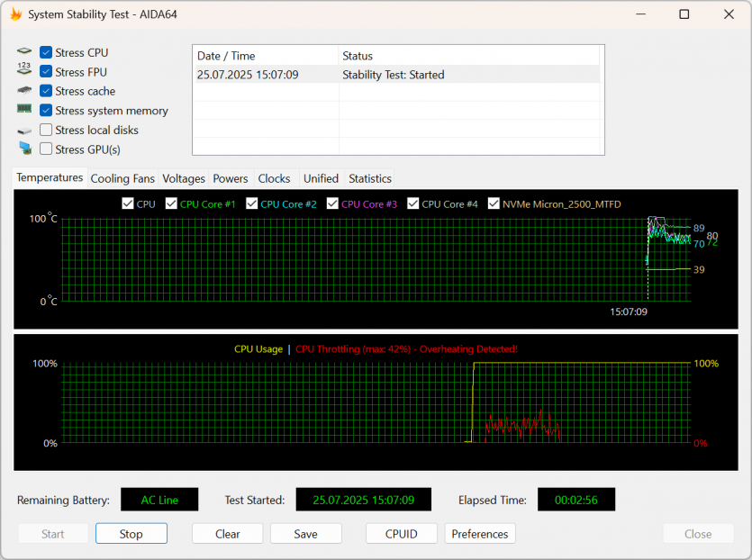Screen dimensions: 752x560
Task: Toggle NVMe Micron_2500_MTFD graph line
Action: [x=494, y=204]
